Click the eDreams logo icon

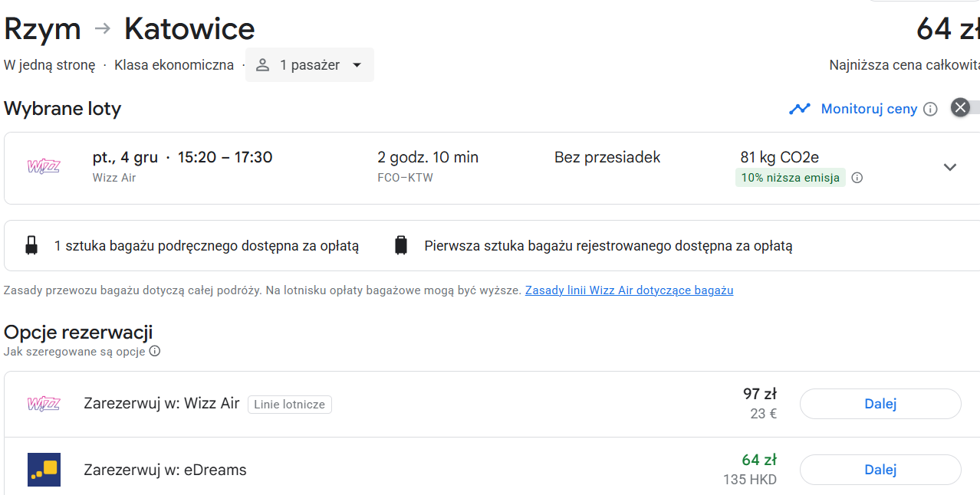44,470
